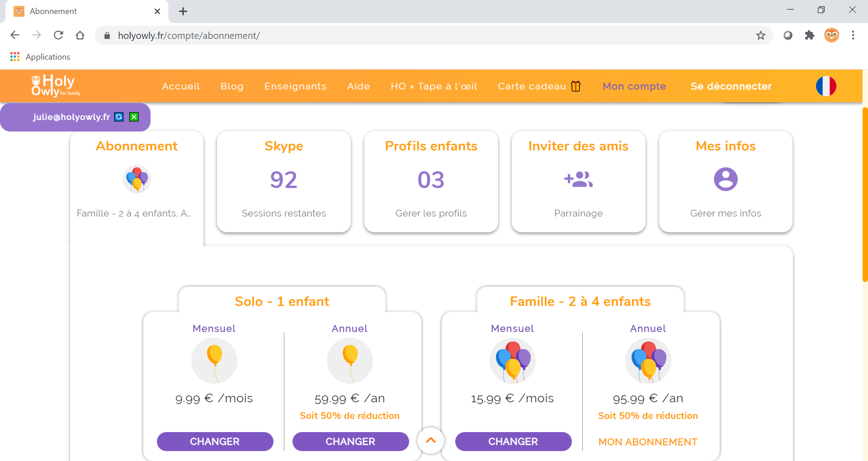The image size is (868, 461).
Task: Go to Accueil in the navigation bar
Action: [x=181, y=86]
